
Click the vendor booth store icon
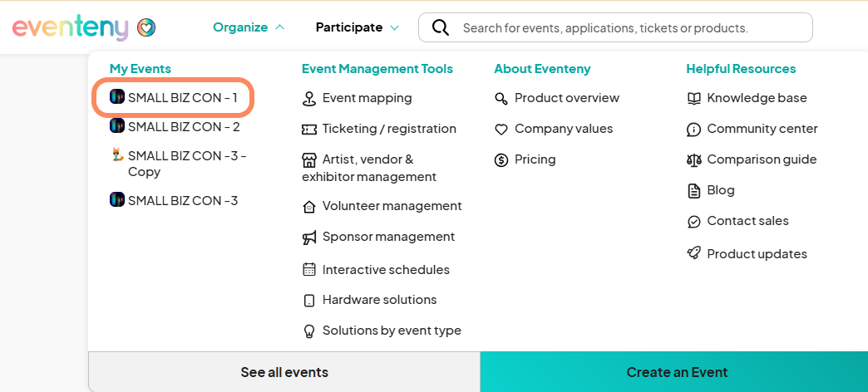coord(309,160)
